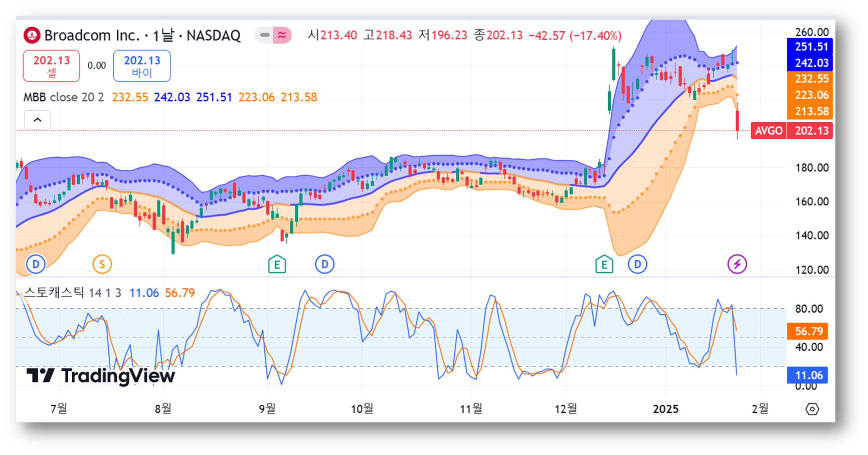Click the close price 종202.13 value

click(x=498, y=35)
